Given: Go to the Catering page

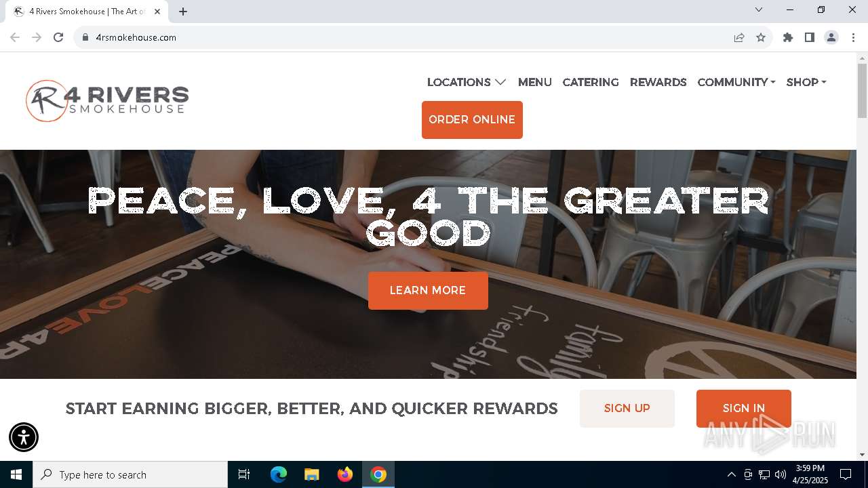Looking at the screenshot, I should pos(591,82).
